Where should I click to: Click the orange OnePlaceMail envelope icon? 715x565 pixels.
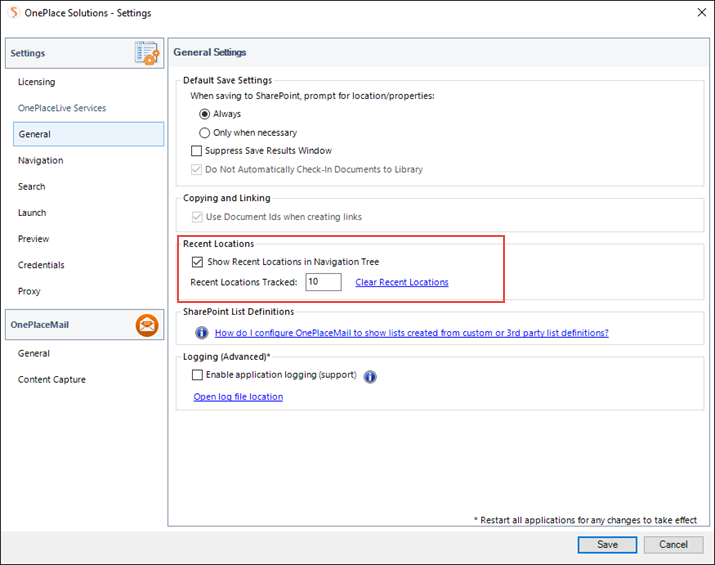[147, 325]
